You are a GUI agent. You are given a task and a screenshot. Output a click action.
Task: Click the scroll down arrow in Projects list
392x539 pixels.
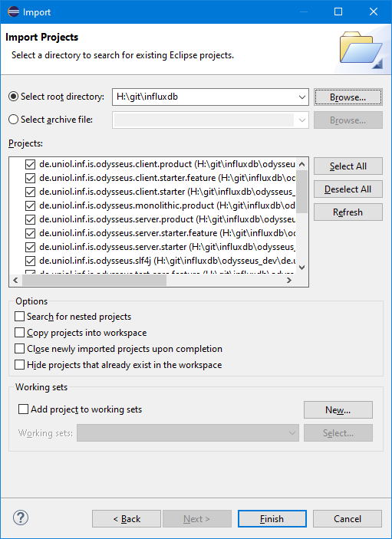click(x=302, y=267)
